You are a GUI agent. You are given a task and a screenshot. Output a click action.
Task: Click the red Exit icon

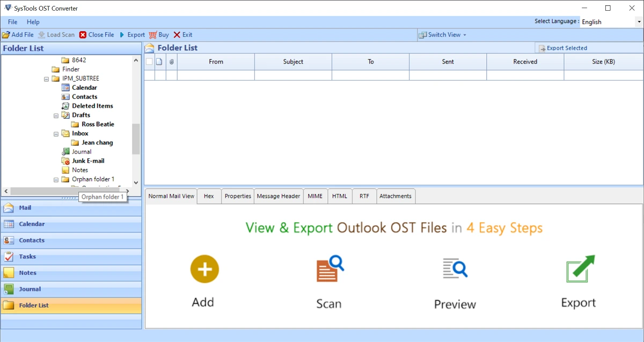pyautogui.click(x=177, y=35)
